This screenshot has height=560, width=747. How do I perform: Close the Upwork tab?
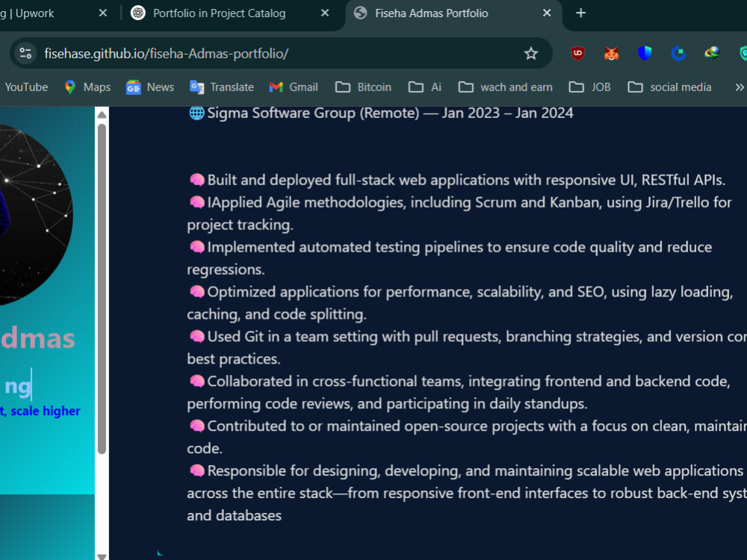(103, 13)
